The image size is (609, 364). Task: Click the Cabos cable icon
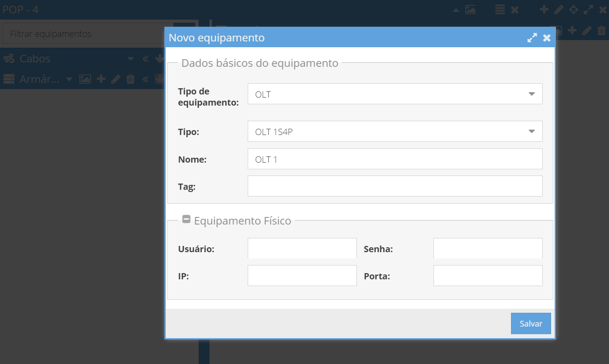click(x=8, y=58)
